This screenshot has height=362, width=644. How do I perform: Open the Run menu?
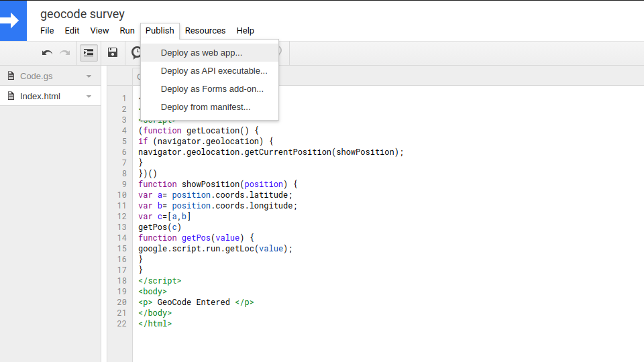pos(127,31)
